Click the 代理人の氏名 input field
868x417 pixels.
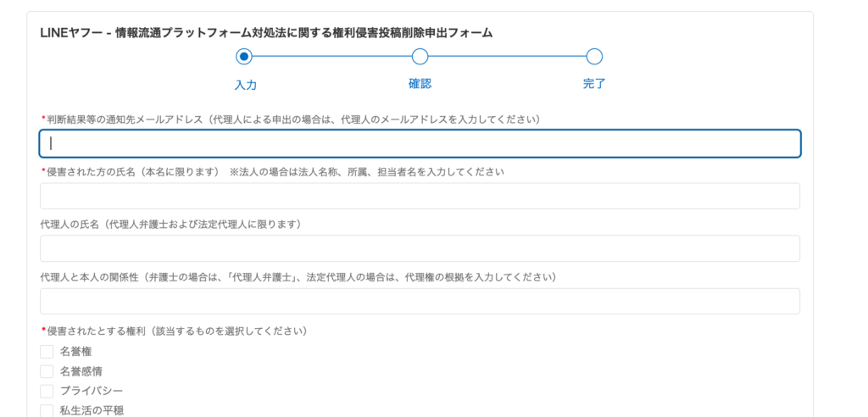tap(420, 248)
